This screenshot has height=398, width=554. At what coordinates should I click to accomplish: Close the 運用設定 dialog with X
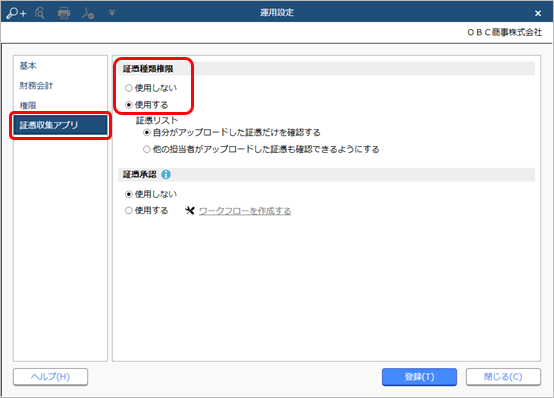click(538, 13)
